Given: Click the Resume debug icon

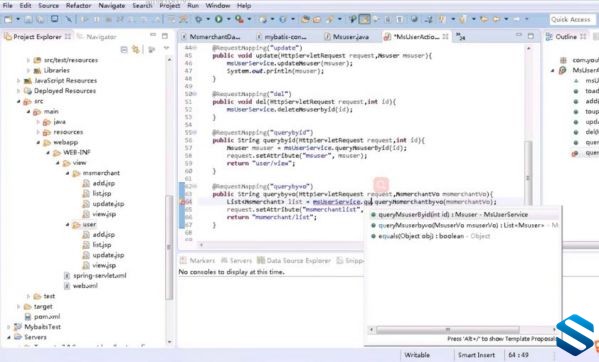Looking at the screenshot, I should [x=85, y=19].
